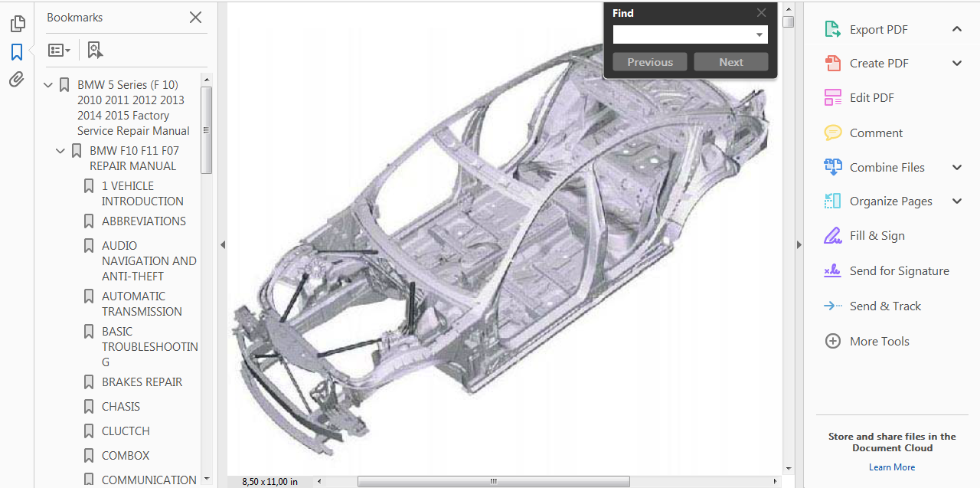Click bookmark icon beside COMBOX

pos(89,456)
